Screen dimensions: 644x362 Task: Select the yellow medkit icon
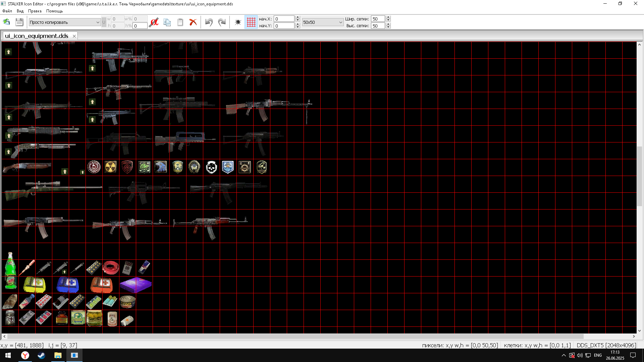pyautogui.click(x=34, y=285)
